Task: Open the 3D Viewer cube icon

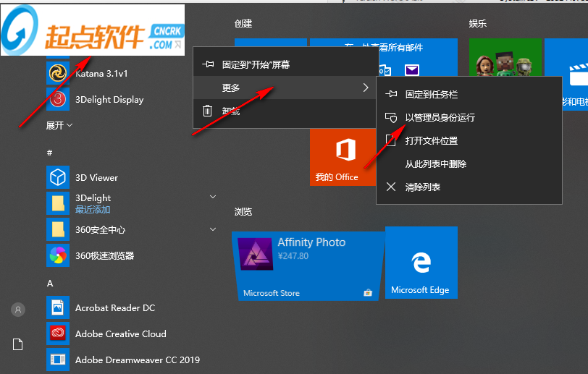Action: [x=58, y=177]
